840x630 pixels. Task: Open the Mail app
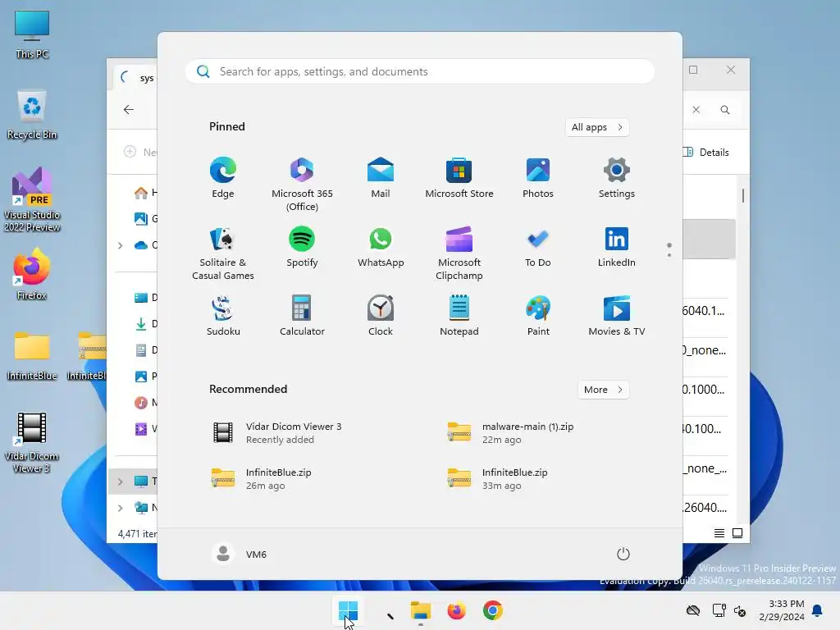coord(381,178)
